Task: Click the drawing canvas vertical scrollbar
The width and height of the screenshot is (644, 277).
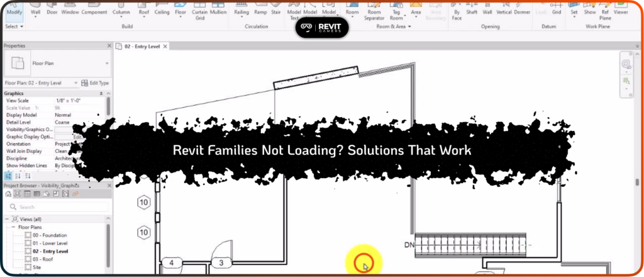Action: click(x=638, y=182)
